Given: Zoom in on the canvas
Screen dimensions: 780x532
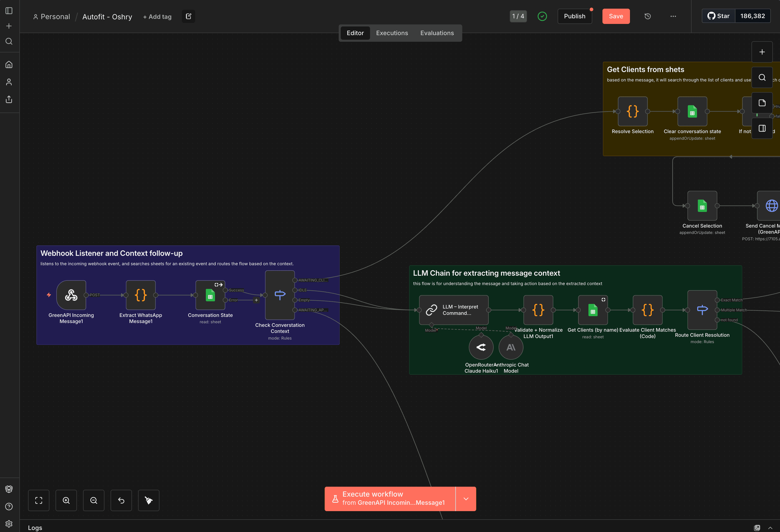Looking at the screenshot, I should click(66, 500).
